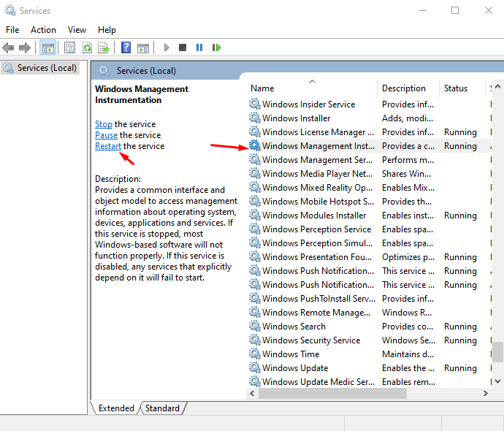Open the Action menu

click(43, 30)
